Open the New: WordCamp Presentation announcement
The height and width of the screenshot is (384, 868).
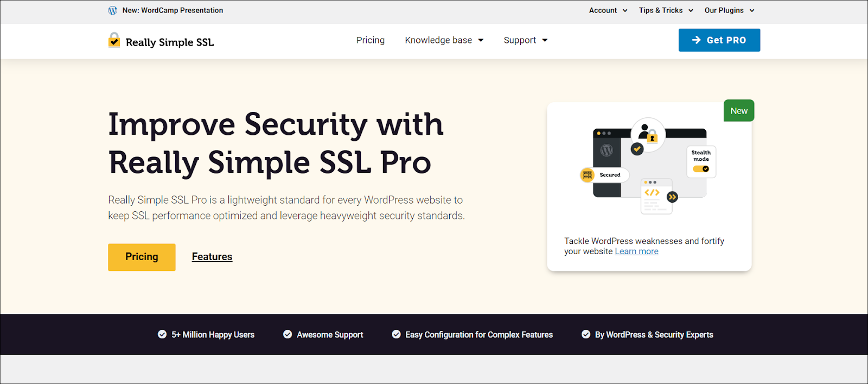tap(173, 10)
